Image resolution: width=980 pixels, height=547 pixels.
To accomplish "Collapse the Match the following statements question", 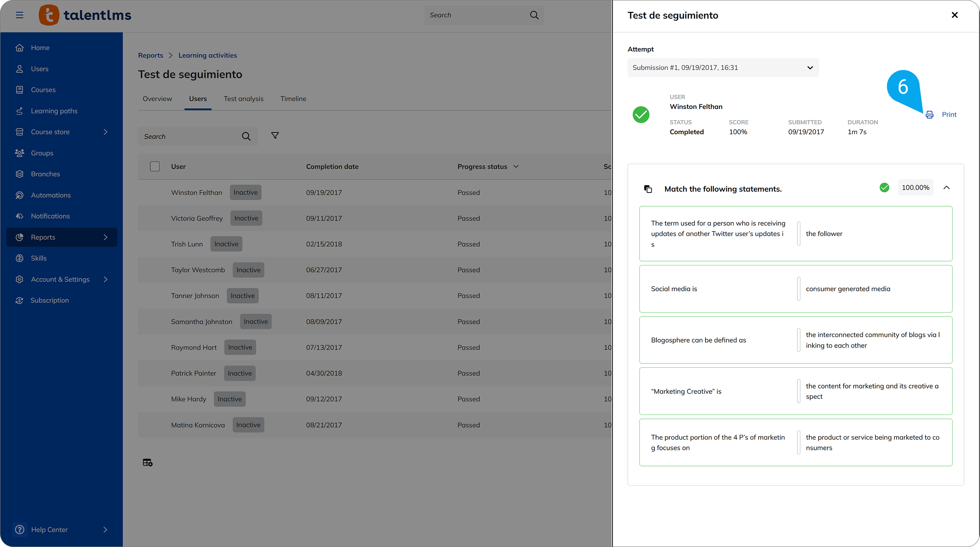I will [946, 187].
